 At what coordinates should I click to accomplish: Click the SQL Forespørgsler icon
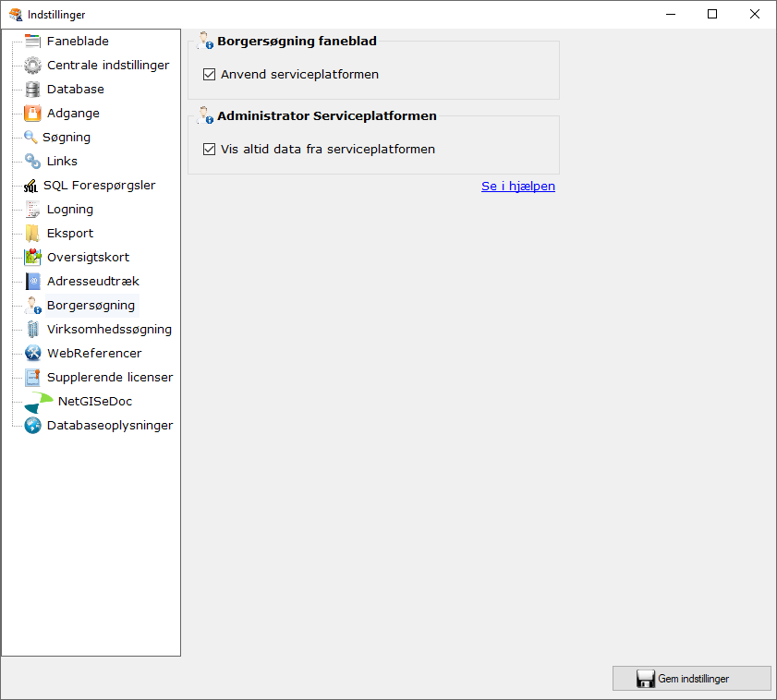click(30, 186)
